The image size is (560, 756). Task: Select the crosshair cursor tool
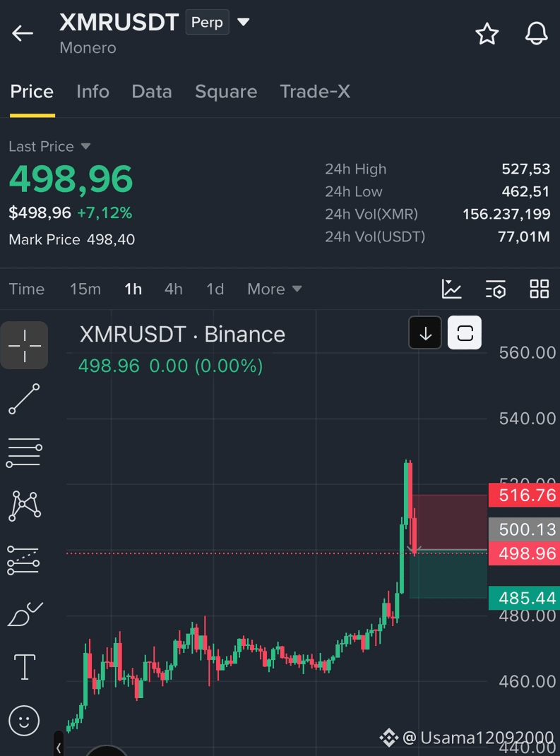click(25, 345)
